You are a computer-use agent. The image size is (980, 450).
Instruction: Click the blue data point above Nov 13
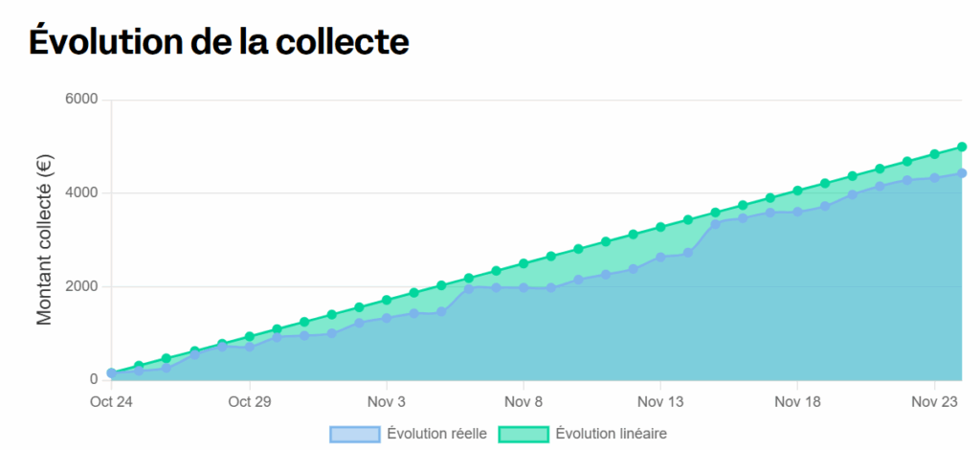click(x=660, y=257)
